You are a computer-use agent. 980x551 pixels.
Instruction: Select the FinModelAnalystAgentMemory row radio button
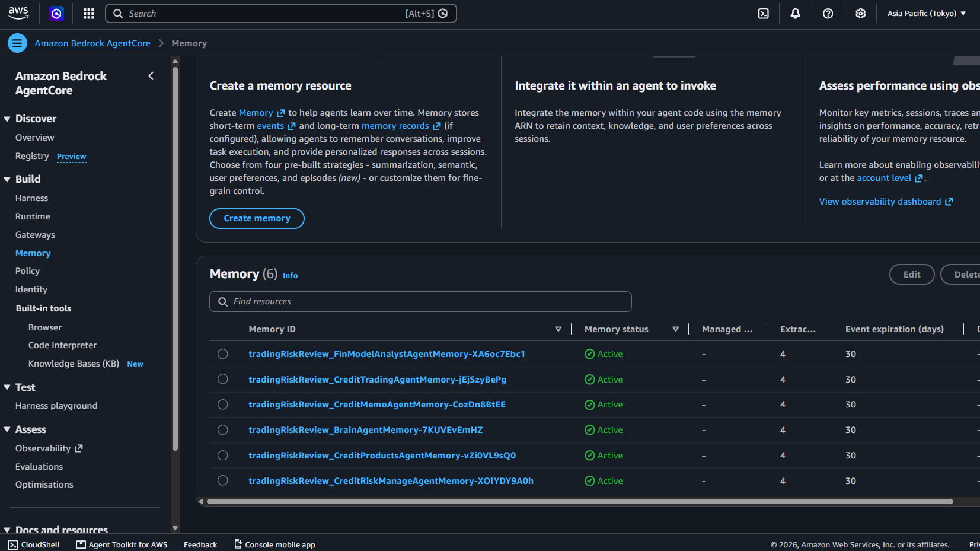click(x=223, y=354)
